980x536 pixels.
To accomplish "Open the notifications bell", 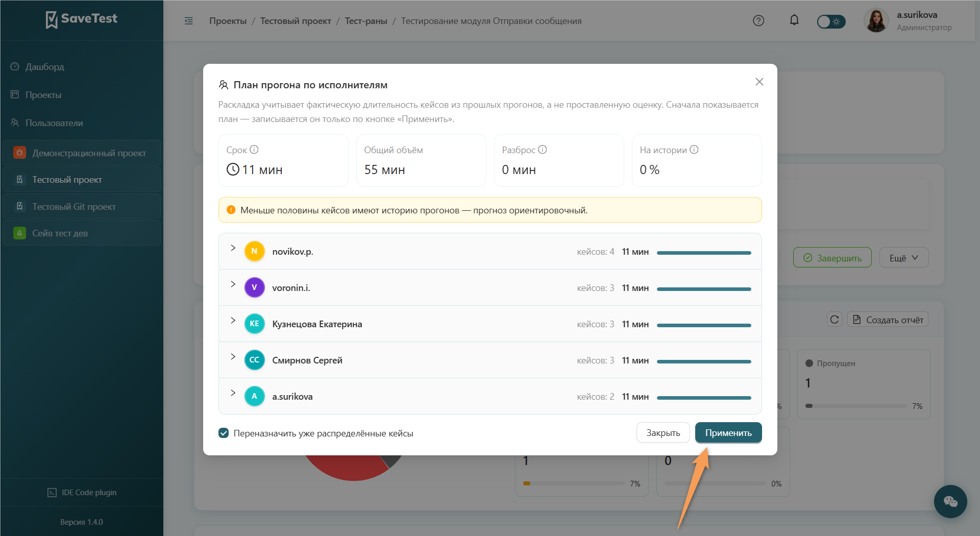I will coord(794,20).
